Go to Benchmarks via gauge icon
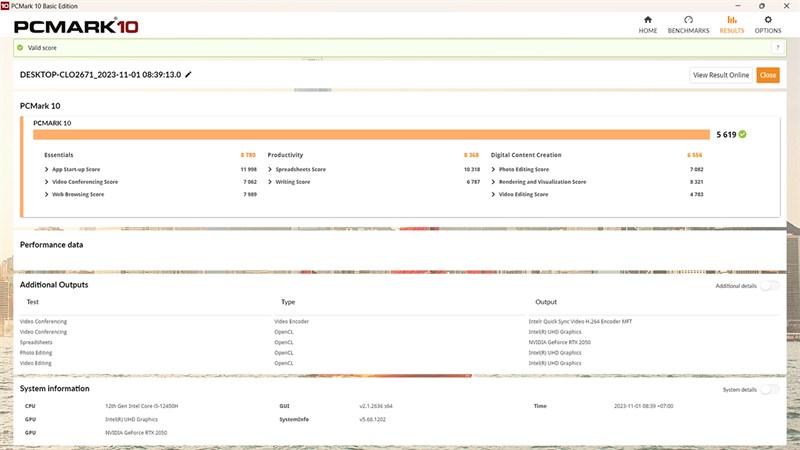Viewport: 800px width, 450px height. (688, 20)
